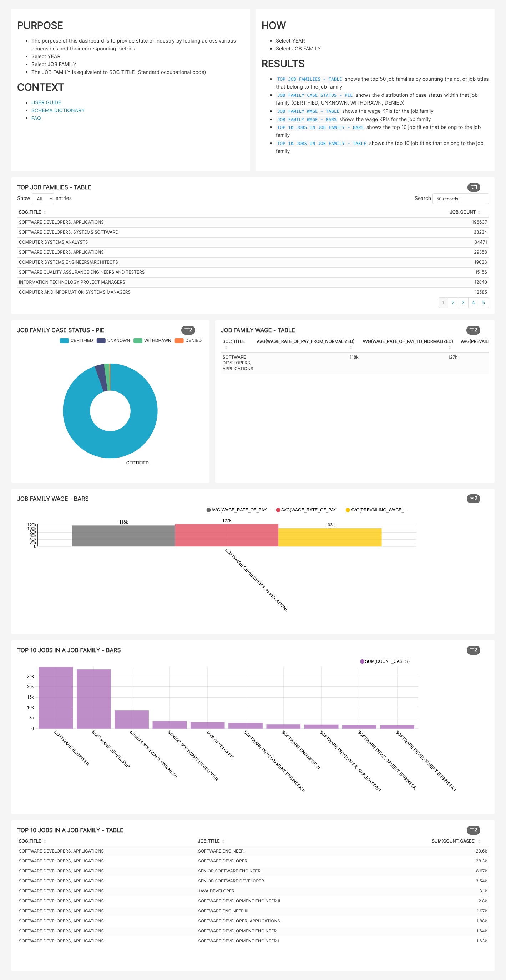Toggle CERTIFIED legend entry in pie chart
The height and width of the screenshot is (980, 506).
76,340
